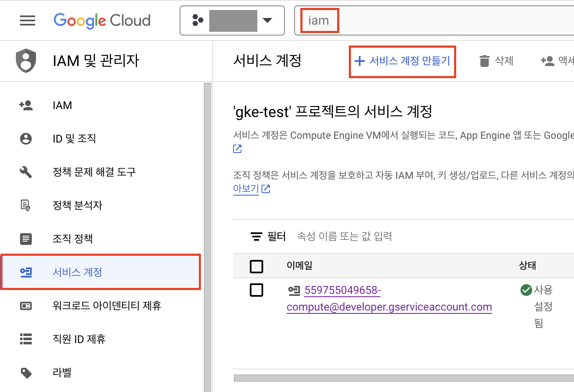The width and height of the screenshot is (574, 392).
Task: Open the 559755049658-compute service account link
Action: pyautogui.click(x=389, y=298)
